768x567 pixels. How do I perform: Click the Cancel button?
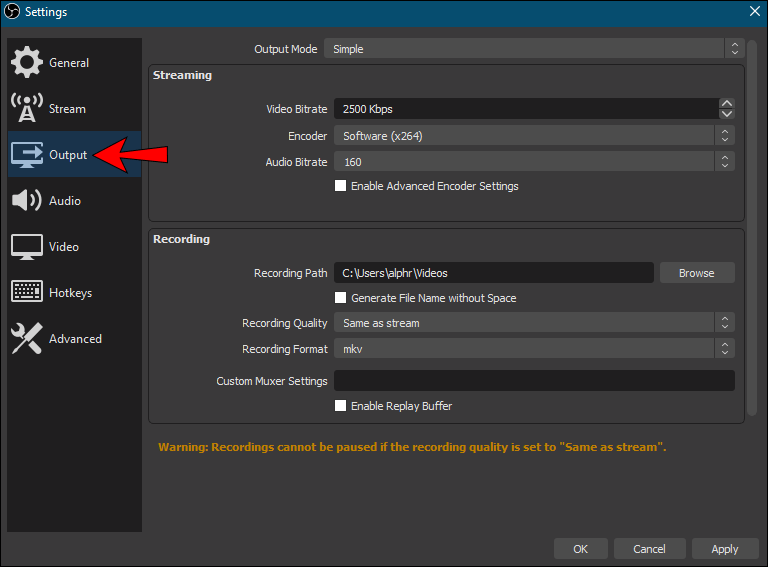[x=648, y=549]
